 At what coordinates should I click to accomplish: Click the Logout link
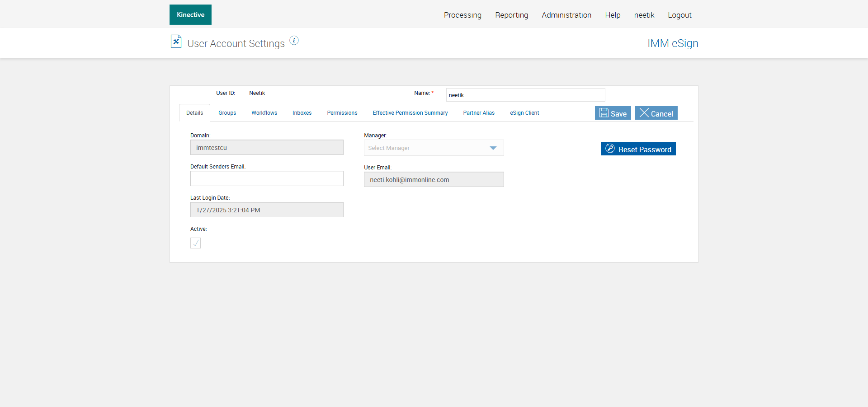click(679, 15)
